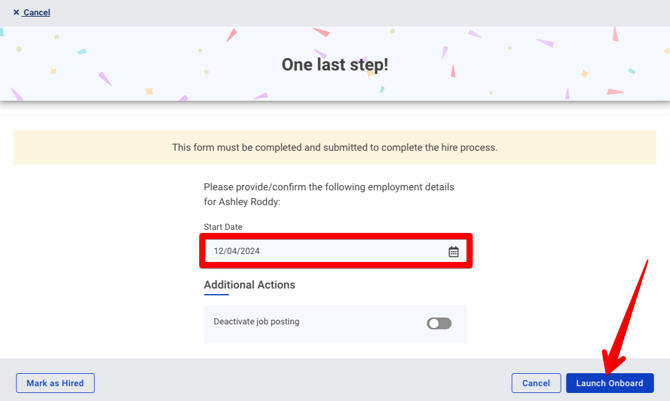Screen dimensions: 670x401
Task: Click the top-left Cancel link
Action: pyautogui.click(x=37, y=13)
